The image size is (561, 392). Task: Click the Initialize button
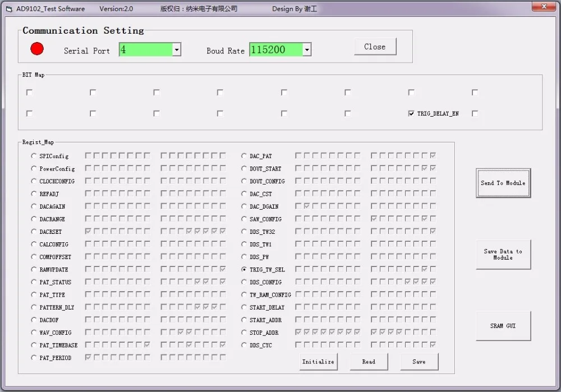pos(319,362)
